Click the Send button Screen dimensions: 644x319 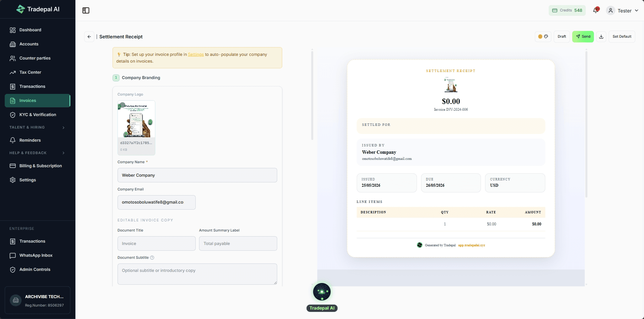(x=583, y=37)
